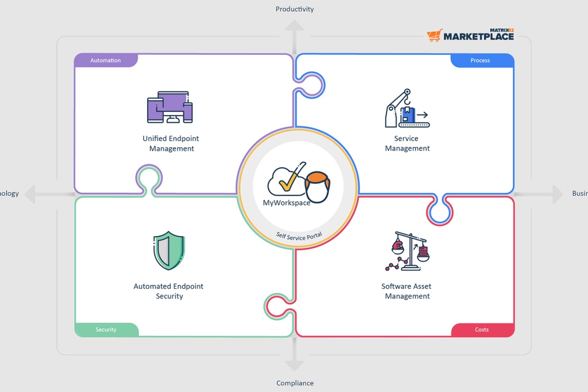
Task: Click the downward arrow above Compliance
Action: click(x=295, y=363)
